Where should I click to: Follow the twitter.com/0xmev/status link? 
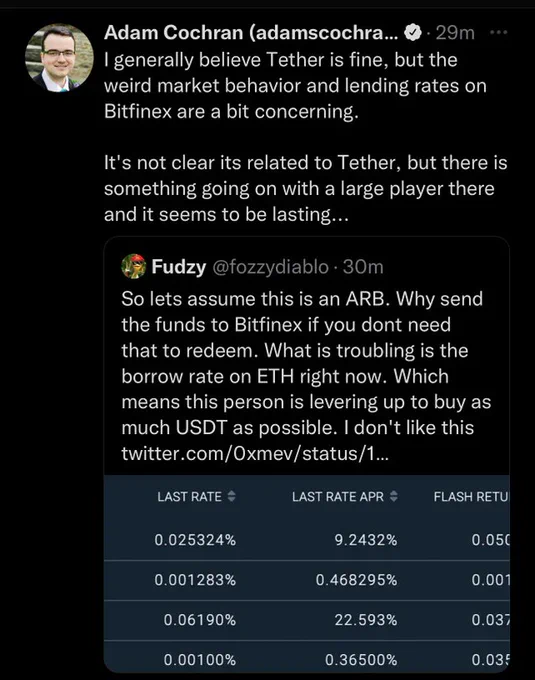click(255, 454)
